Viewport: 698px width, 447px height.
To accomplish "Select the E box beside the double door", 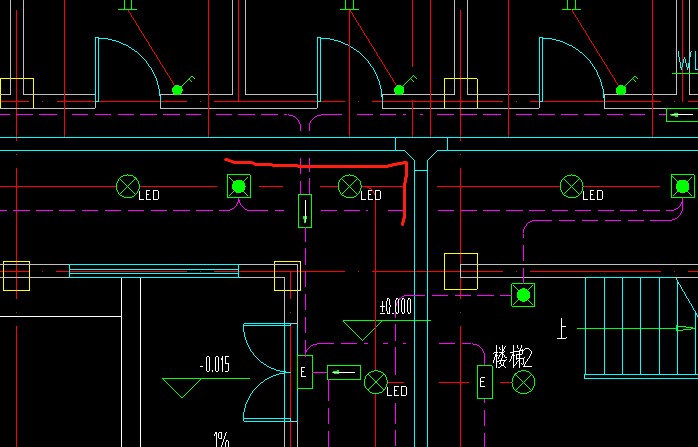I will point(305,372).
